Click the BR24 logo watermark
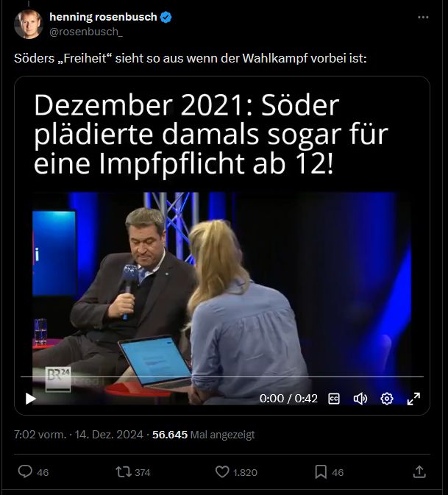This screenshot has width=448, height=495. [58, 379]
